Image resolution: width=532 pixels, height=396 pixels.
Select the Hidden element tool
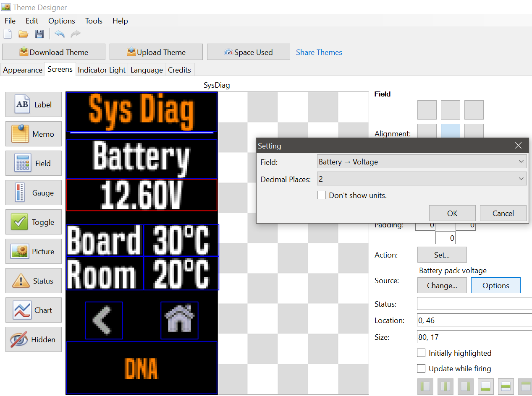[x=34, y=340]
